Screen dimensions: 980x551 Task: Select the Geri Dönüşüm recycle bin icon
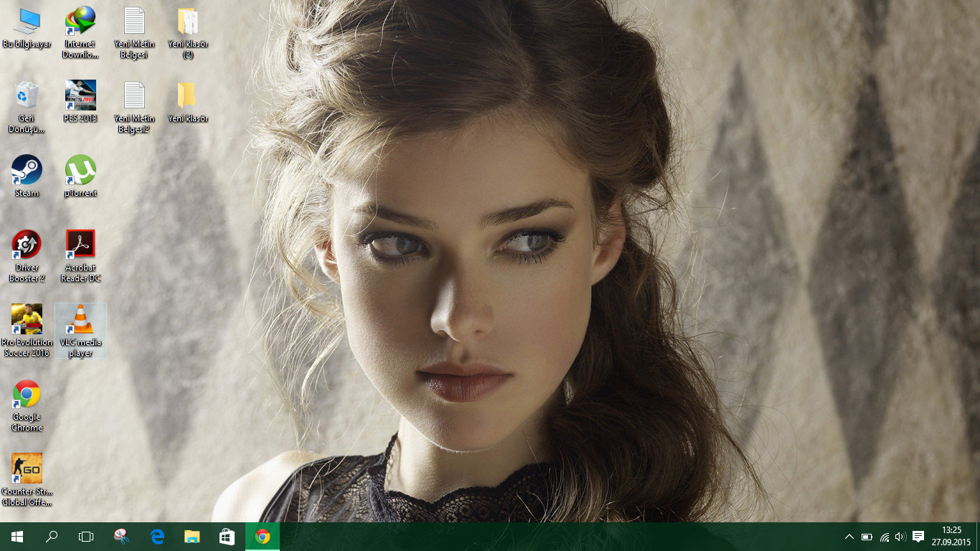coord(27,108)
